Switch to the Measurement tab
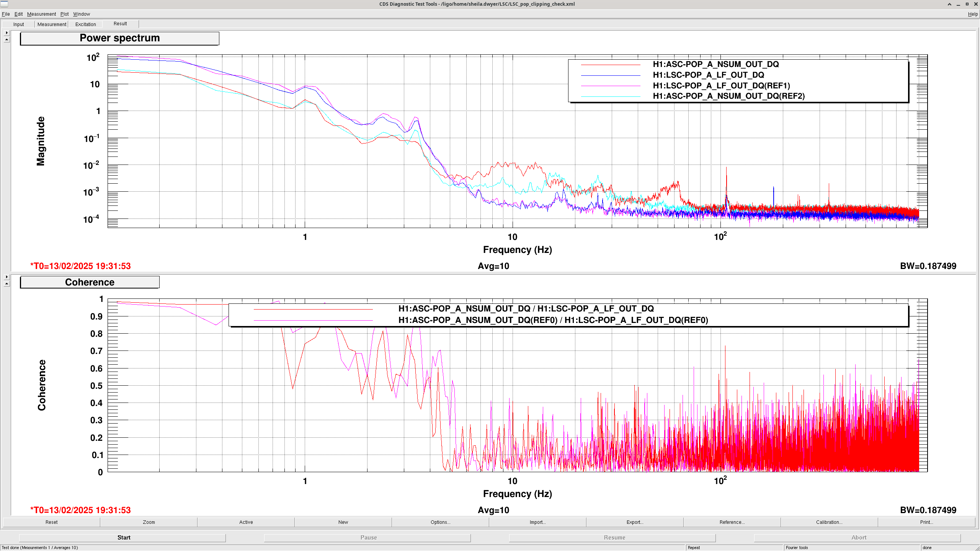The height and width of the screenshot is (551, 980). pos(52,24)
